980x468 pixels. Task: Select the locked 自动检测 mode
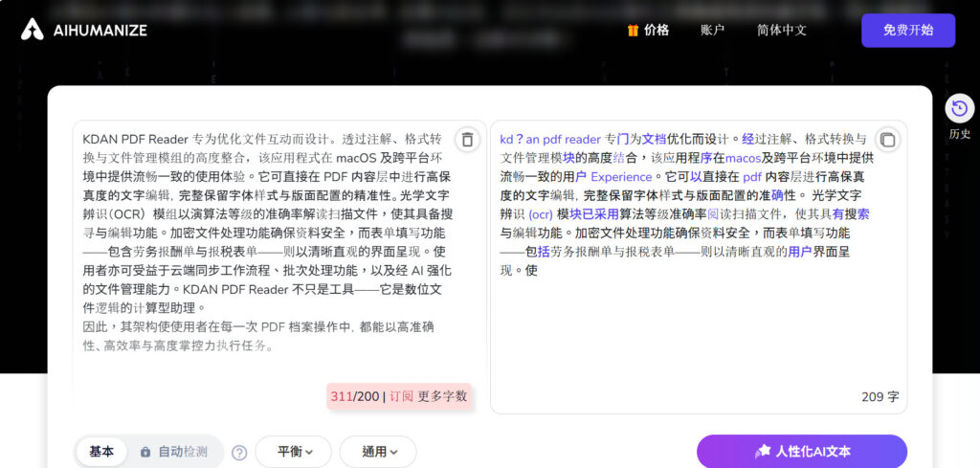tap(174, 452)
